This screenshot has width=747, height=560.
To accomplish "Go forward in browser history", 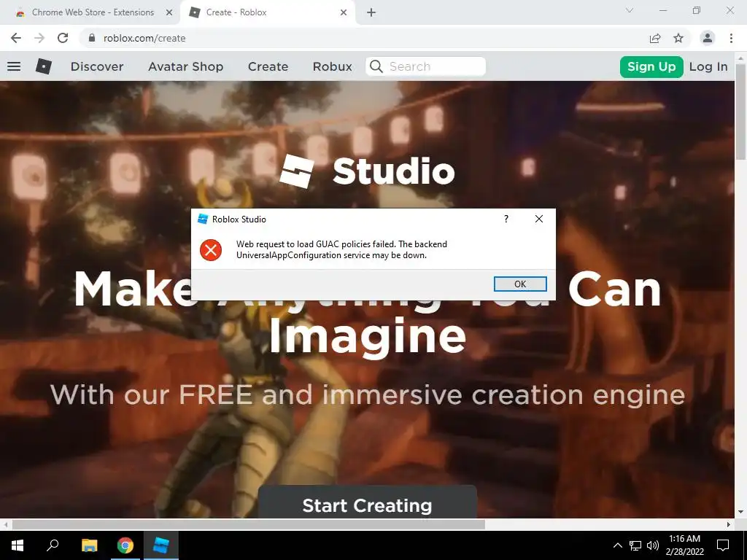I will 39,38.
